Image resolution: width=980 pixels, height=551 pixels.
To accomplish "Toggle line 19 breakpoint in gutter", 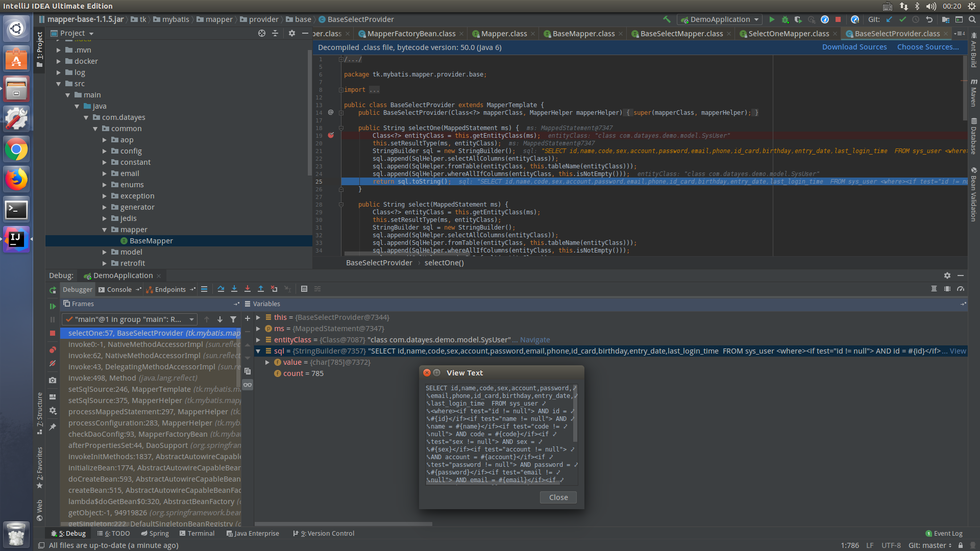I will tap(331, 135).
